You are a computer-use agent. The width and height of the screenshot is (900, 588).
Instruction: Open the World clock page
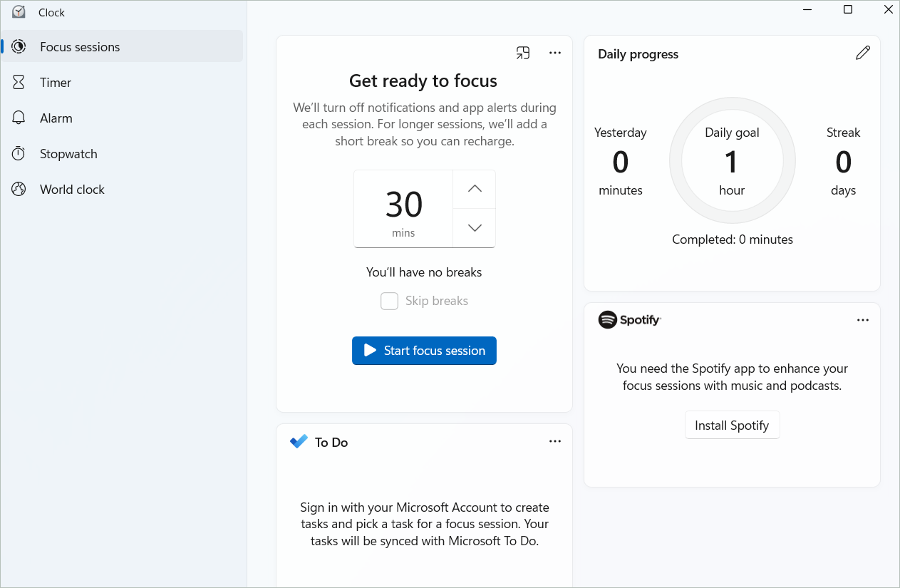point(72,190)
